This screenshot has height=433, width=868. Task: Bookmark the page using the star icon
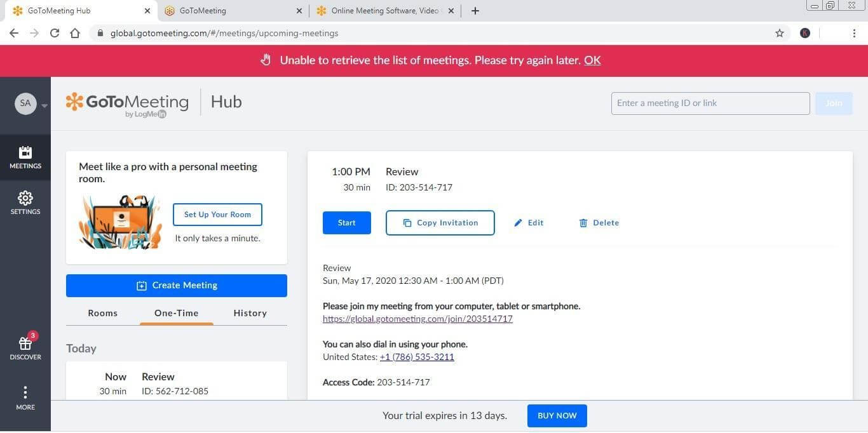coord(780,33)
